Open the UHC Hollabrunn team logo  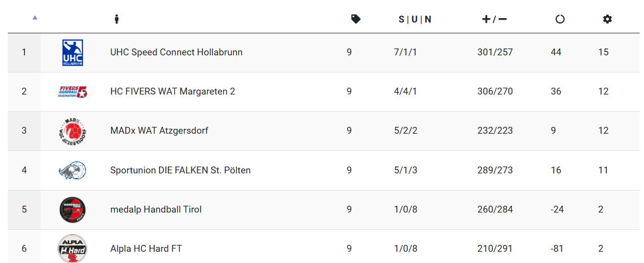coord(72,52)
